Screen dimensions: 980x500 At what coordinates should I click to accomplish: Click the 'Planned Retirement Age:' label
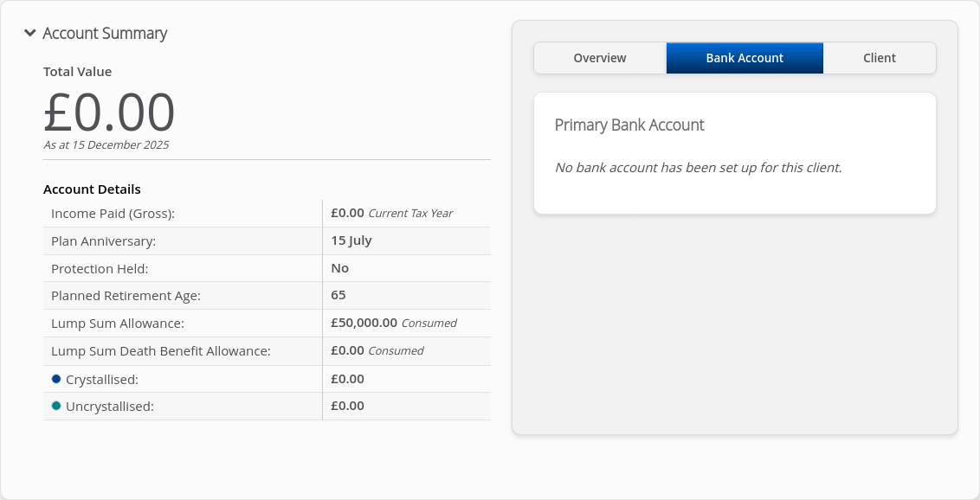[x=126, y=296]
